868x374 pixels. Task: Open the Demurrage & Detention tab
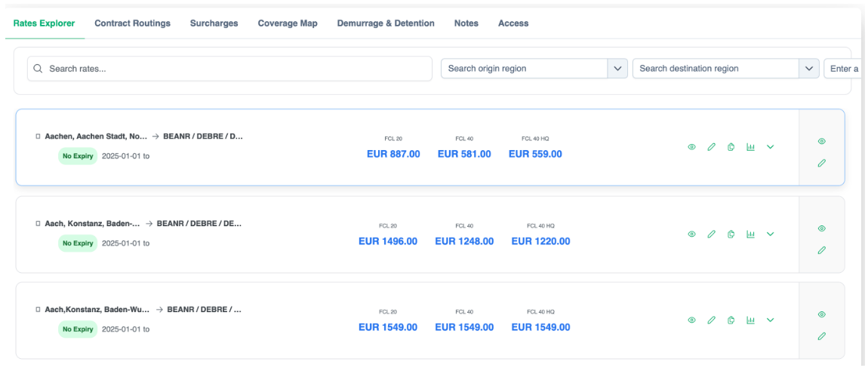point(386,23)
